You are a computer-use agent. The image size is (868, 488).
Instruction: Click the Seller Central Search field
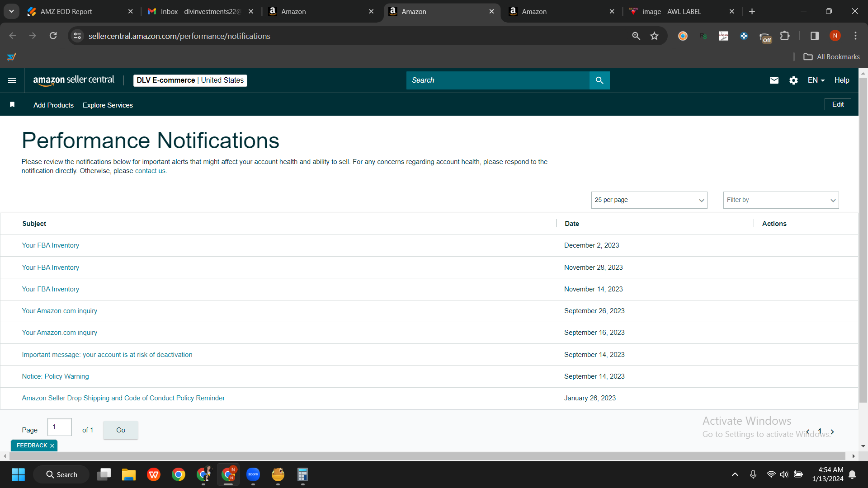tap(498, 80)
